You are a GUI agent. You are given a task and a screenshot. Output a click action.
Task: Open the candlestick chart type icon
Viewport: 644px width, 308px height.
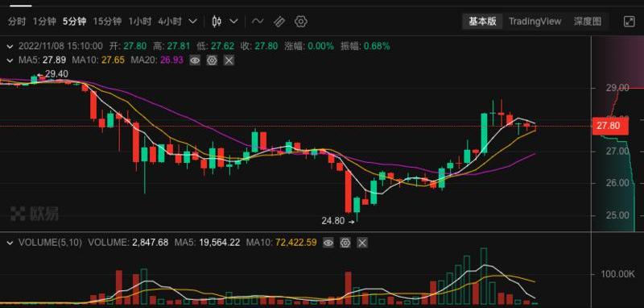[217, 22]
